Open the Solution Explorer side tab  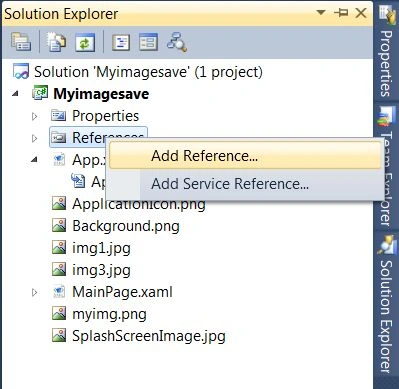(x=386, y=304)
